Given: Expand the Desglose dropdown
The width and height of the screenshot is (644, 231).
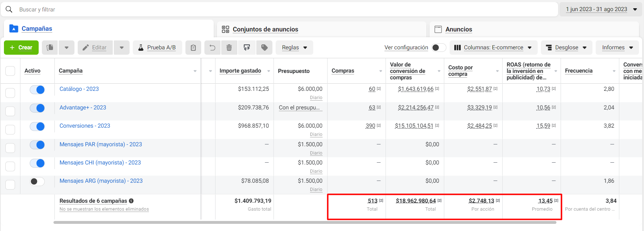Looking at the screenshot, I should coord(566,48).
